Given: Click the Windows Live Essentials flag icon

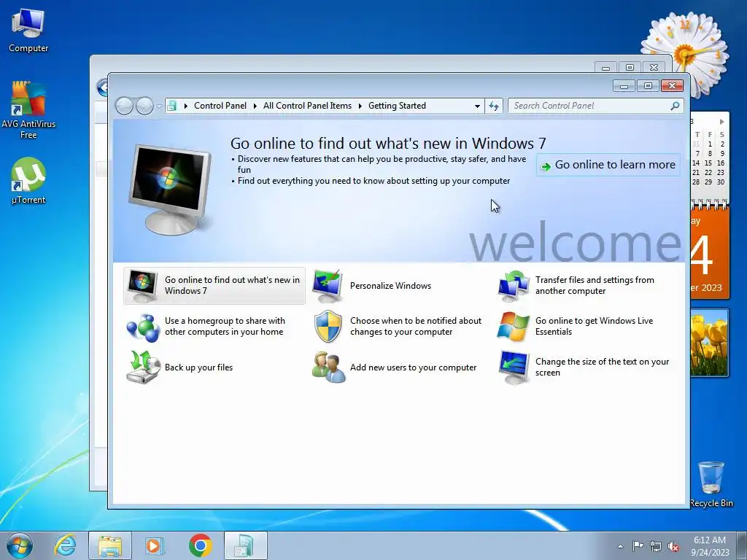Looking at the screenshot, I should 513,327.
